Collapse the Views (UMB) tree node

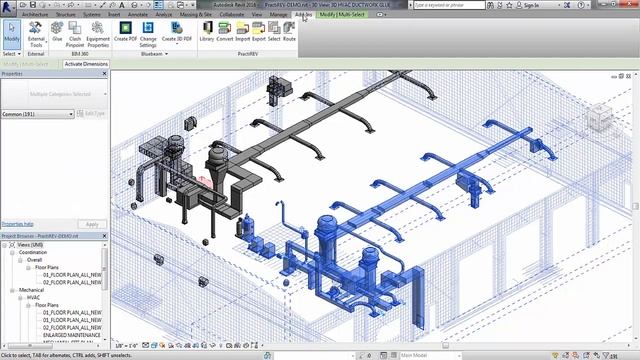click(x=4, y=245)
